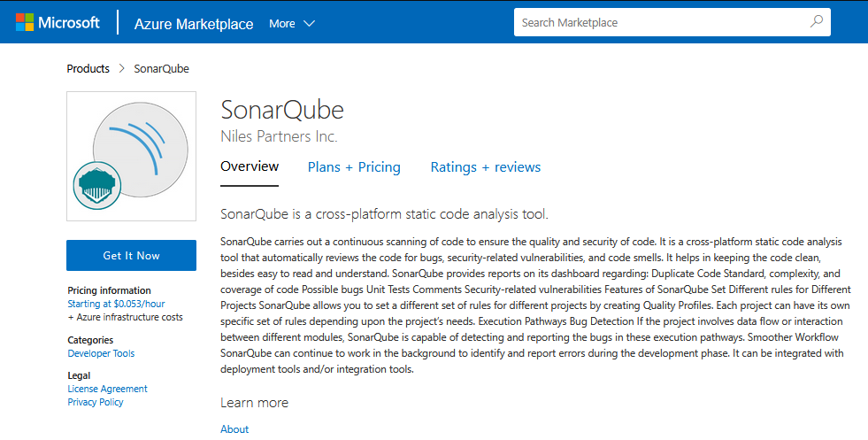View the Privacy Policy link
This screenshot has width=868, height=440.
pos(96,402)
